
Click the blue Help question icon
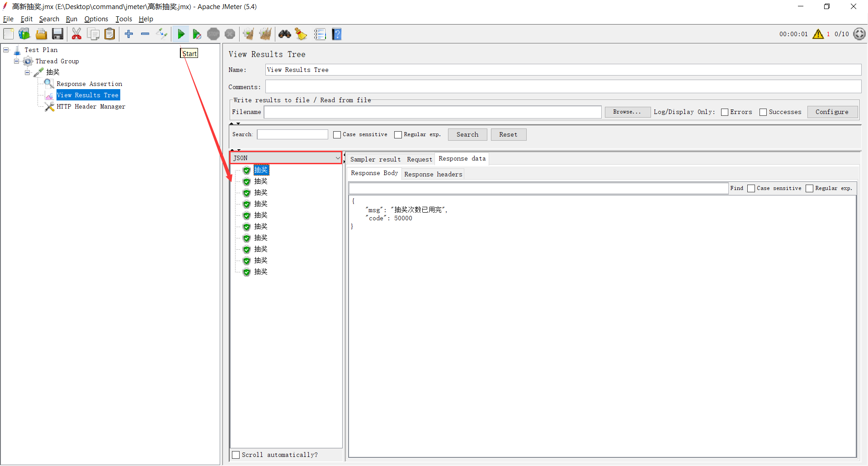tap(337, 34)
